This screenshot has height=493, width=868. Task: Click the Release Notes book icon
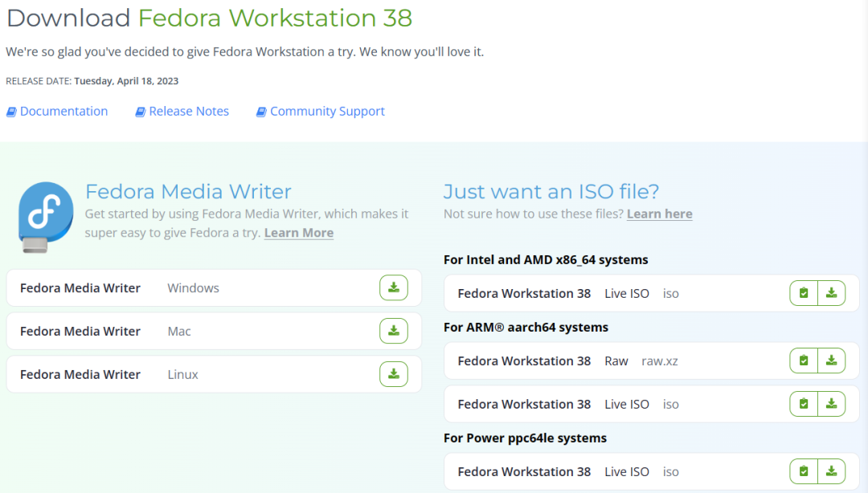(140, 112)
